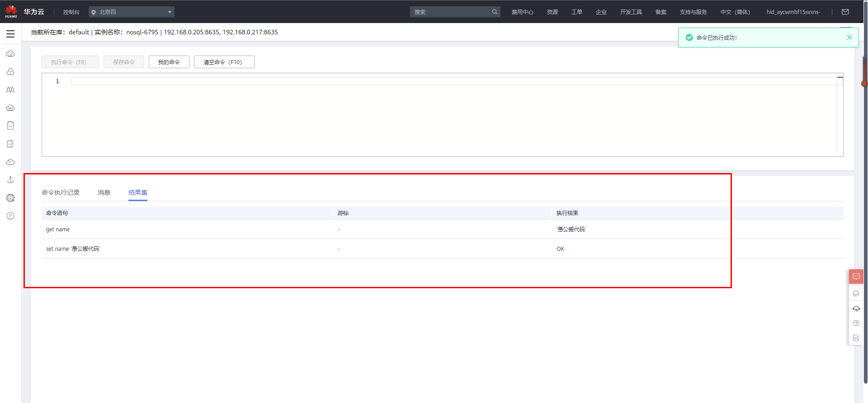Open the wave-shaped sidebar icon

[x=10, y=90]
